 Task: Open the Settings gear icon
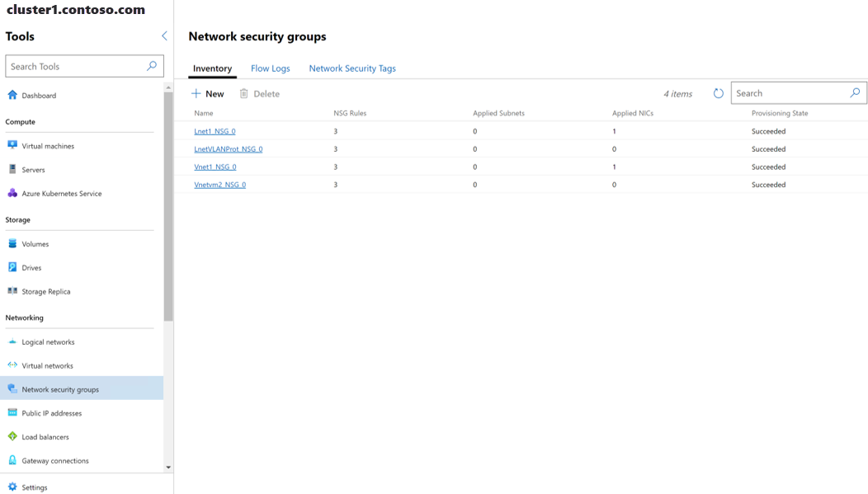12,487
